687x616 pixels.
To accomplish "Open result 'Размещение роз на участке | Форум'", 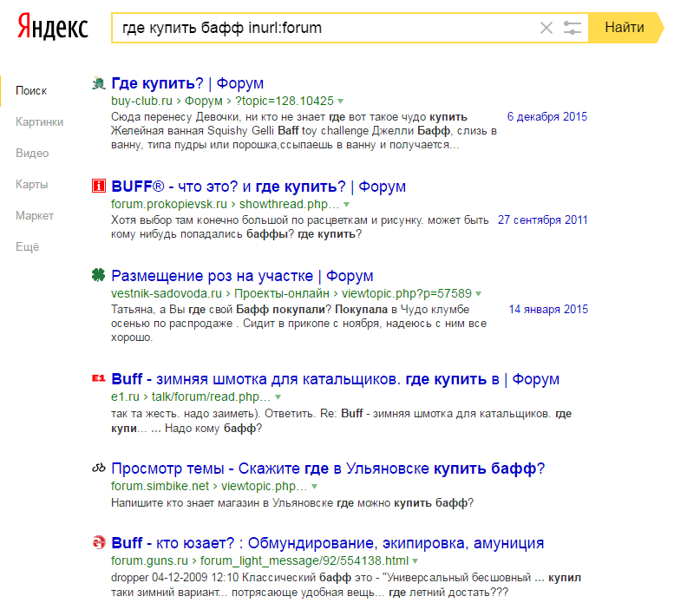I will (x=242, y=276).
